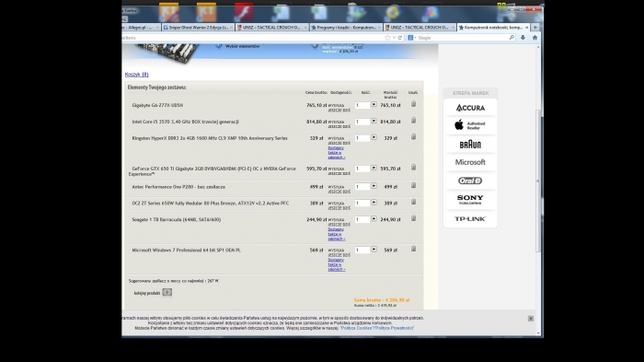Add another product with the plus button
Viewport: 644px width, 362px height.
167,293
